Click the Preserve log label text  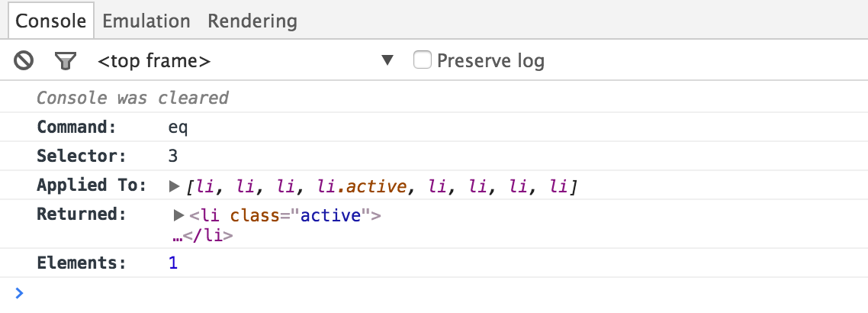(x=490, y=61)
